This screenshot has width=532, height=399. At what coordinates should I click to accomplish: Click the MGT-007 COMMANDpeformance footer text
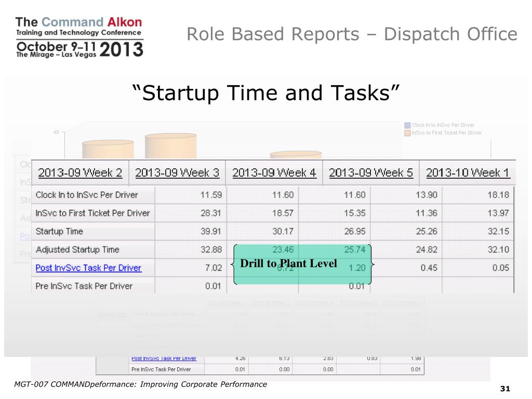click(140, 384)
